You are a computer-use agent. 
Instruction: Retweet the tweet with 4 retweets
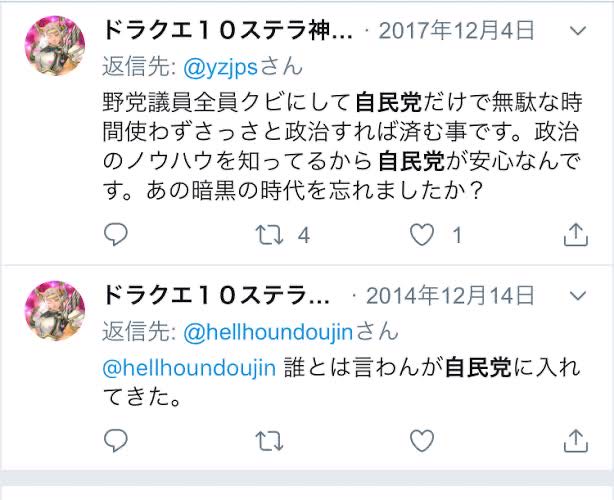click(269, 235)
